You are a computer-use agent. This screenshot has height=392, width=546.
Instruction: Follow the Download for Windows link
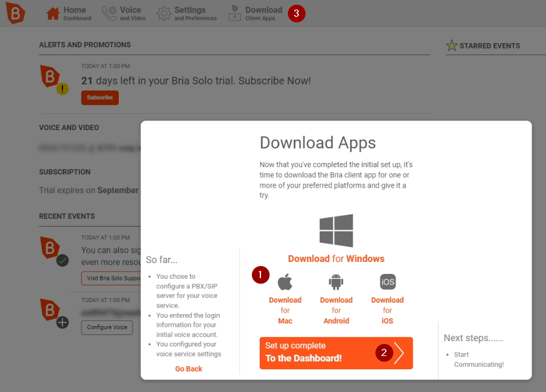coord(336,258)
